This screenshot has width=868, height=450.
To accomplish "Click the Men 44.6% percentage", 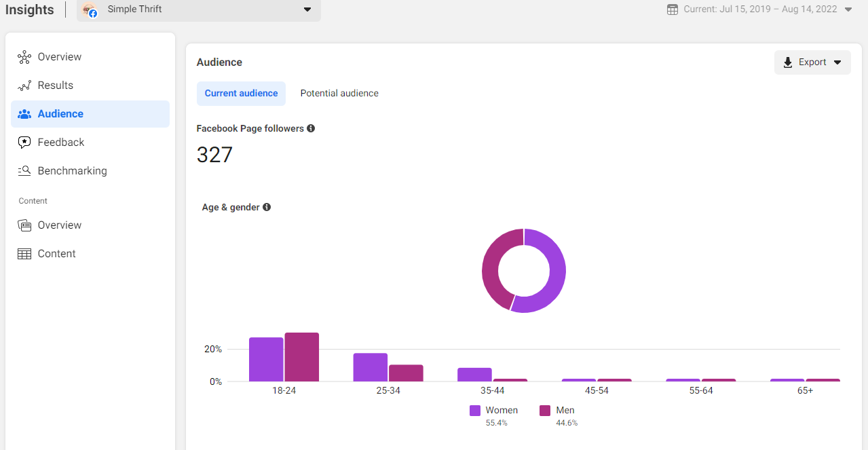I will [x=566, y=423].
